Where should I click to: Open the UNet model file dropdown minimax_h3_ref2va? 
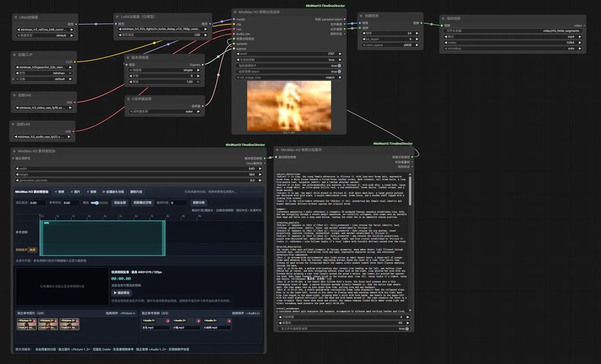pos(45,29)
